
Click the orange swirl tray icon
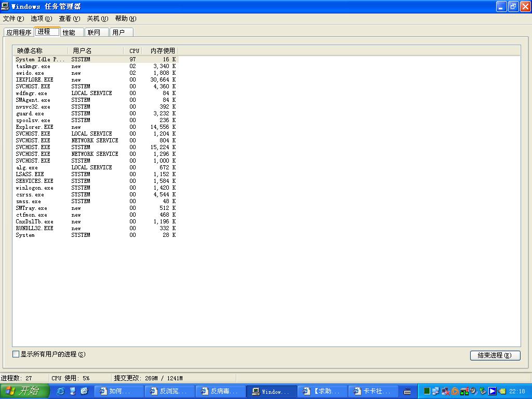click(455, 391)
